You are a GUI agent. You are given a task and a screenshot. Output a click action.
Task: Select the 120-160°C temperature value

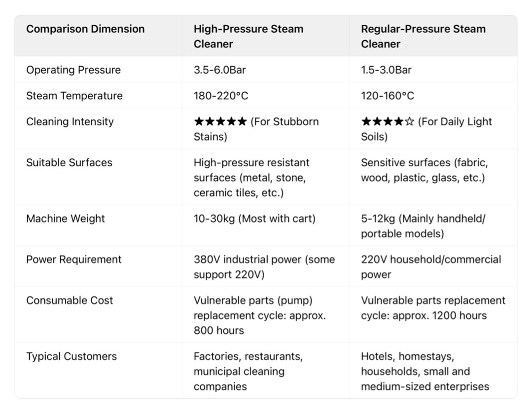coord(388,96)
